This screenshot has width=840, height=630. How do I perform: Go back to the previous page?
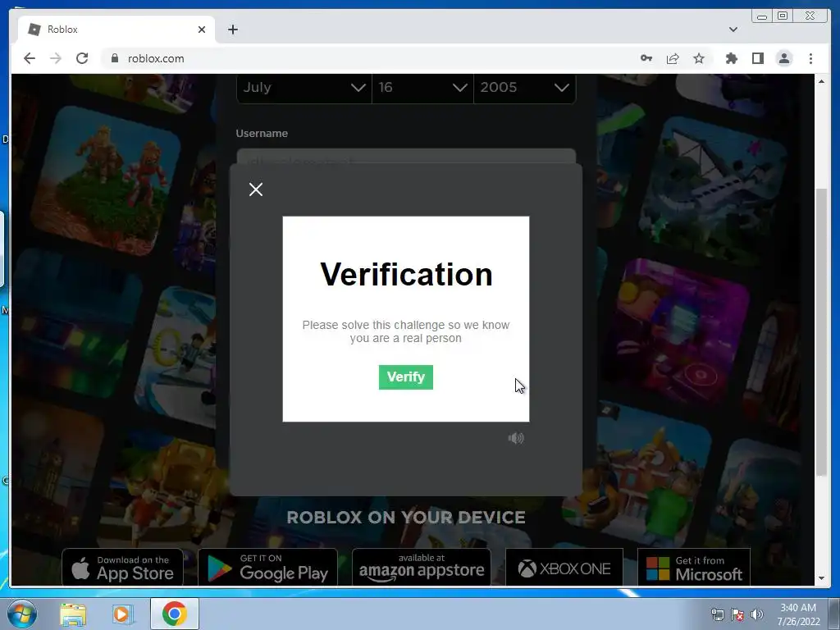[x=30, y=58]
